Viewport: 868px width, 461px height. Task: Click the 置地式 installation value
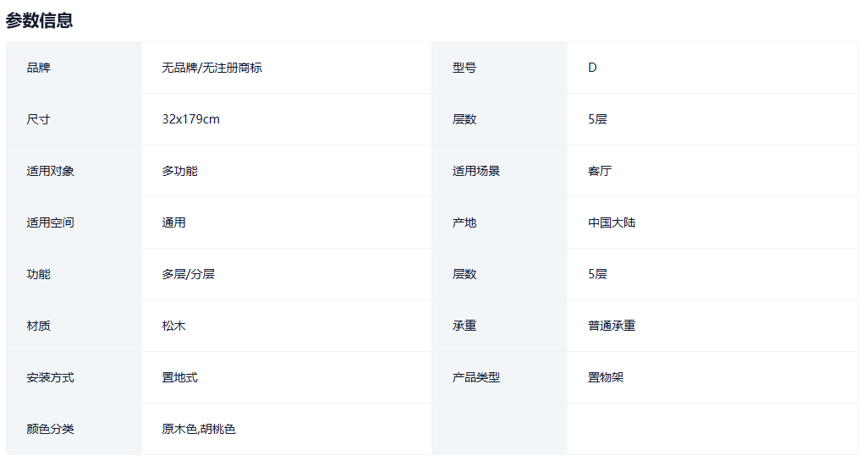(x=180, y=377)
